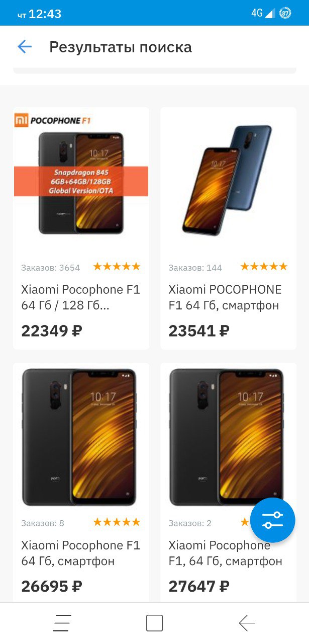The width and height of the screenshot is (309, 644).
Task: Tap the 'Результаты поиска' header title
Action: pos(121,47)
